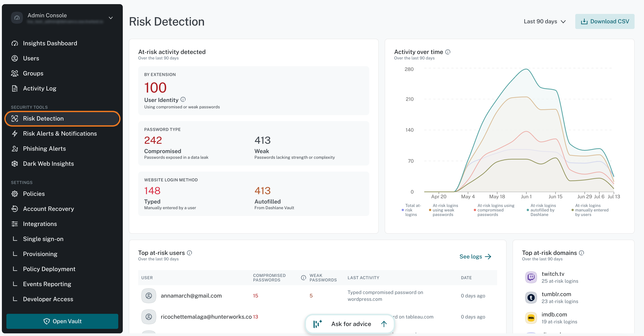The width and height of the screenshot is (644, 336).
Task: Expand the Admin Console account chevron
Action: 111,18
